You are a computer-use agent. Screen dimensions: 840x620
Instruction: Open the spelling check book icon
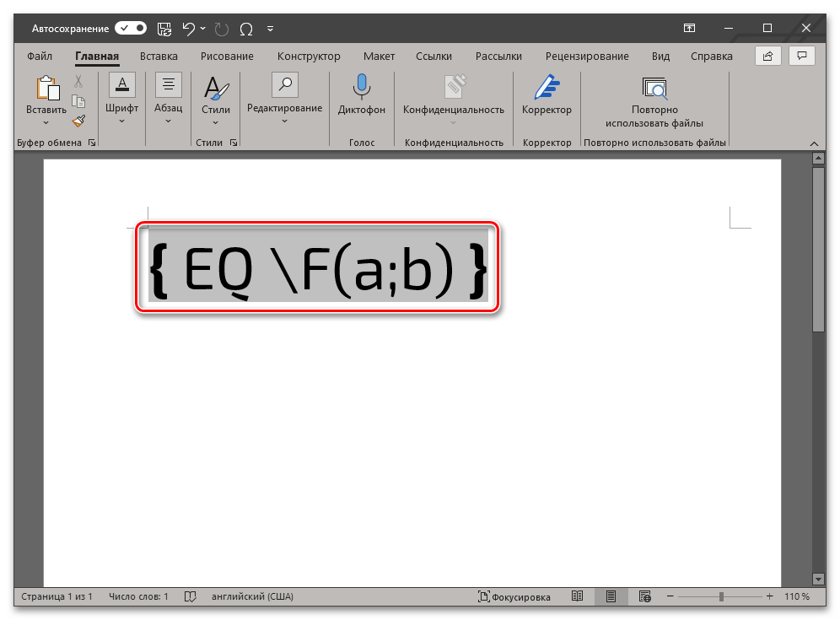(x=191, y=596)
